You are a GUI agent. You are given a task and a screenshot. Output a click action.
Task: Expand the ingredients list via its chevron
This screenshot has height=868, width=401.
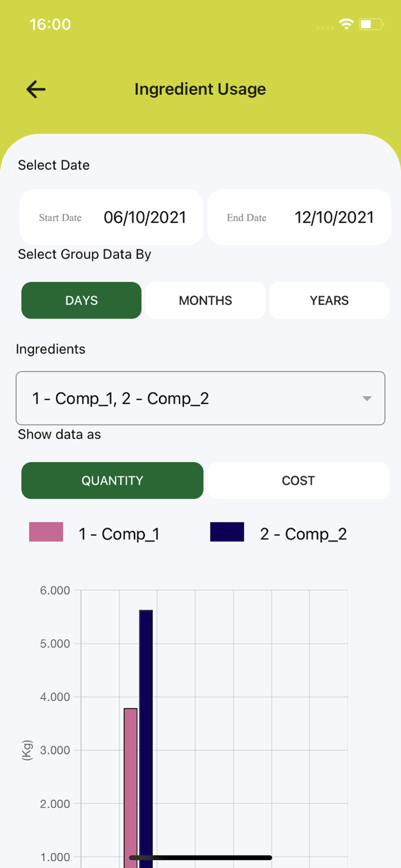[x=366, y=398]
